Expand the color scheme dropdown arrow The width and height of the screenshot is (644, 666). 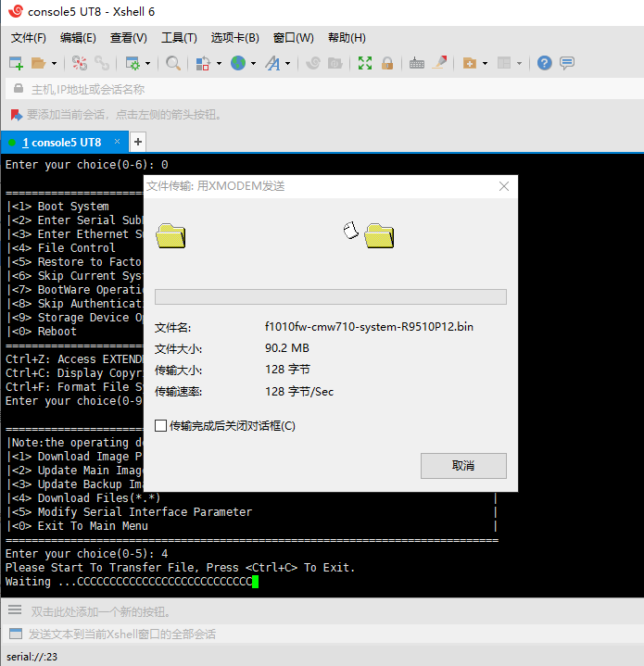coord(218,64)
